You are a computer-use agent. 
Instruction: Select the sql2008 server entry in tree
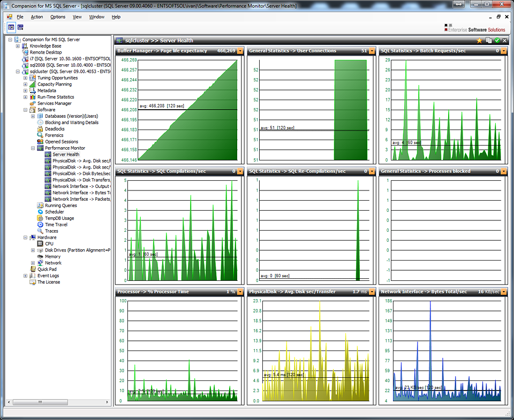[70, 65]
